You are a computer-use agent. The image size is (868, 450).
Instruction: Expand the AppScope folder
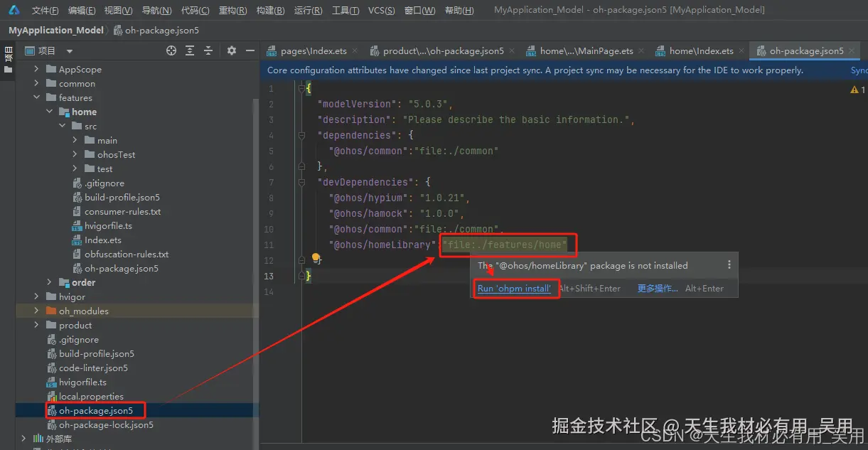[37, 70]
